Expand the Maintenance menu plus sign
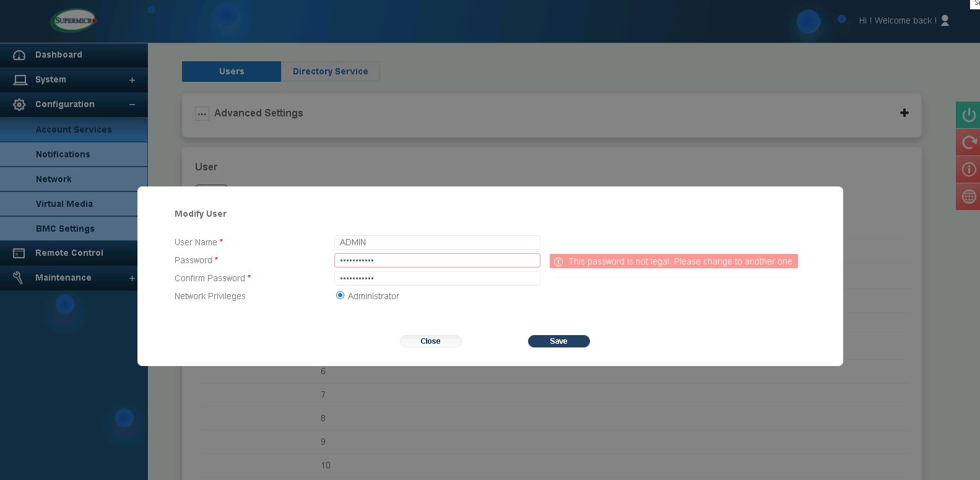The image size is (980, 480). tap(132, 278)
